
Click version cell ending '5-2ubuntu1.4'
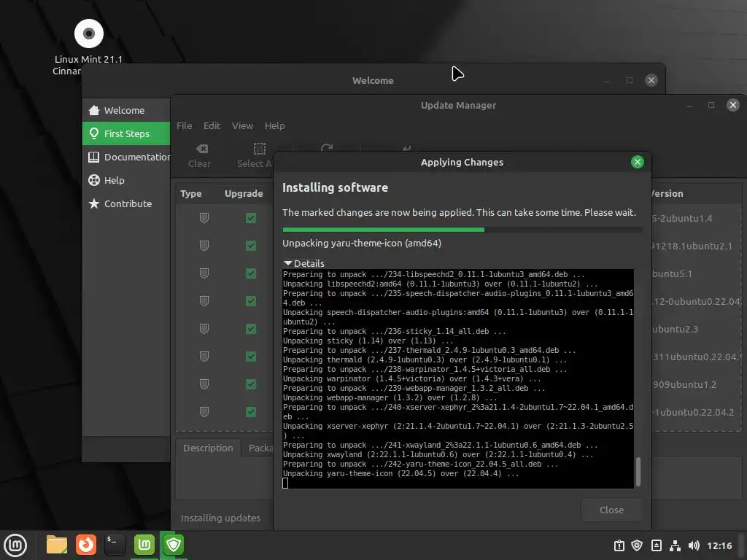point(682,219)
